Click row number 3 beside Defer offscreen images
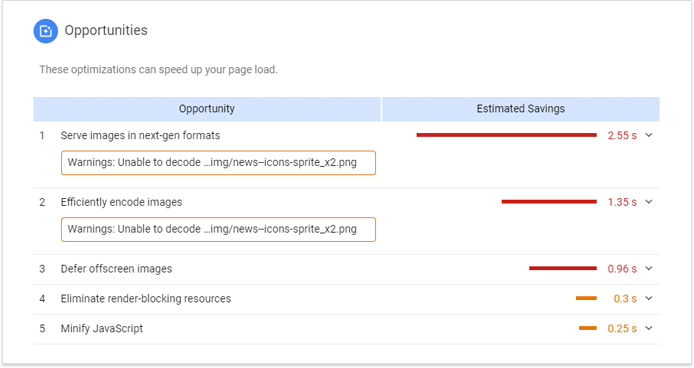Screen dimensions: 694x368 click(42, 269)
